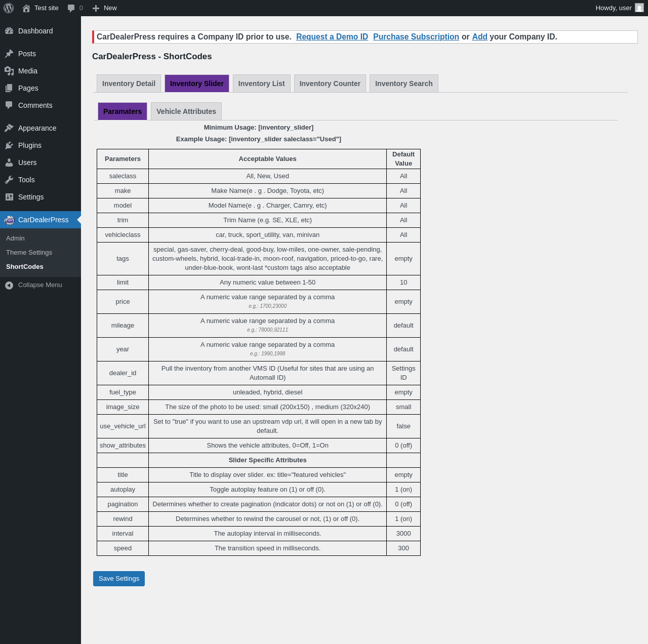
Task: Click the Users person icon
Action: point(9,163)
